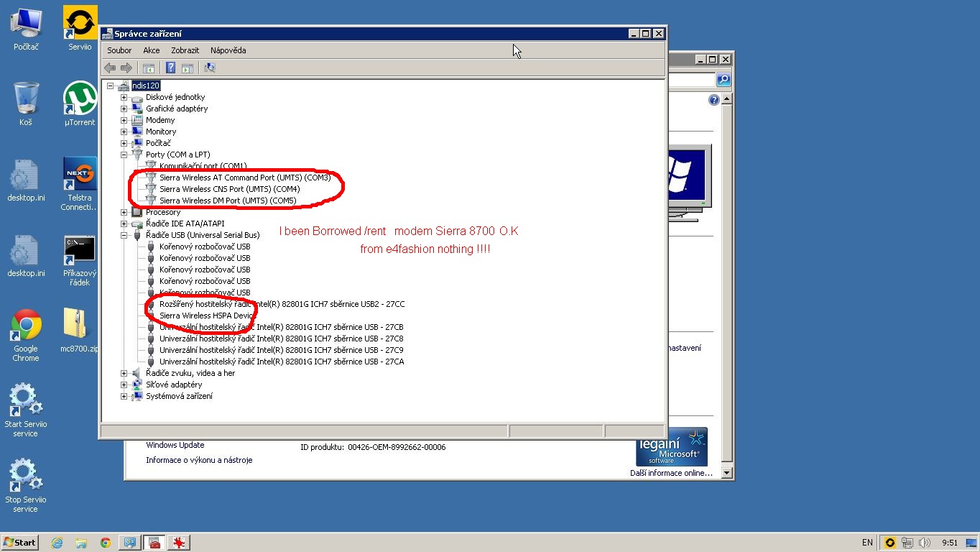Select Univerzální hostitelský řadič USB - 27C9

281,350
